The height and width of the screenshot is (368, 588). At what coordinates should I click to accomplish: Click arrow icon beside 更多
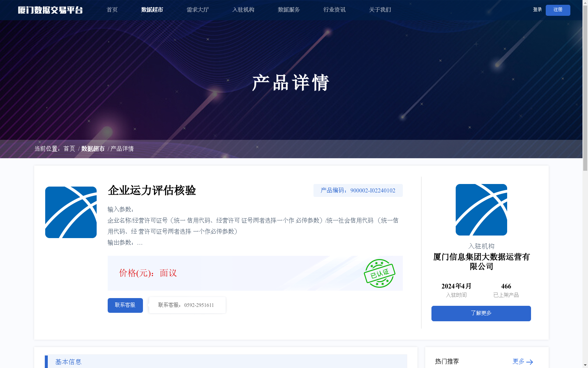(530, 362)
